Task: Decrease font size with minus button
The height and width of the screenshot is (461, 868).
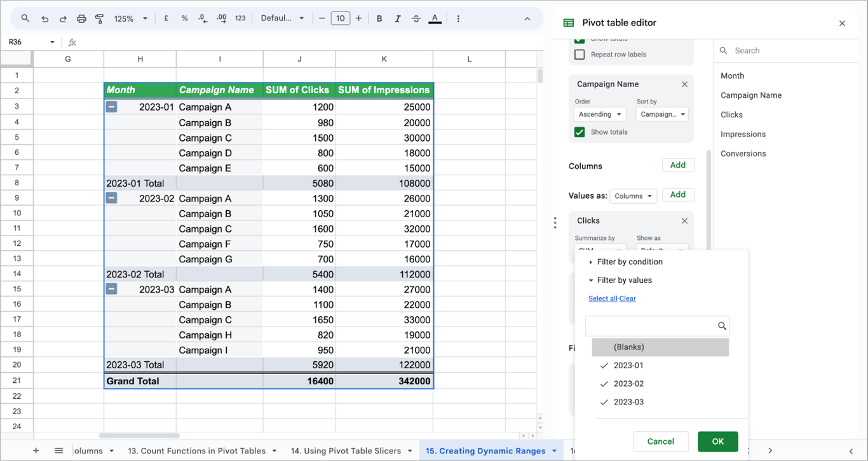Action: 322,18
